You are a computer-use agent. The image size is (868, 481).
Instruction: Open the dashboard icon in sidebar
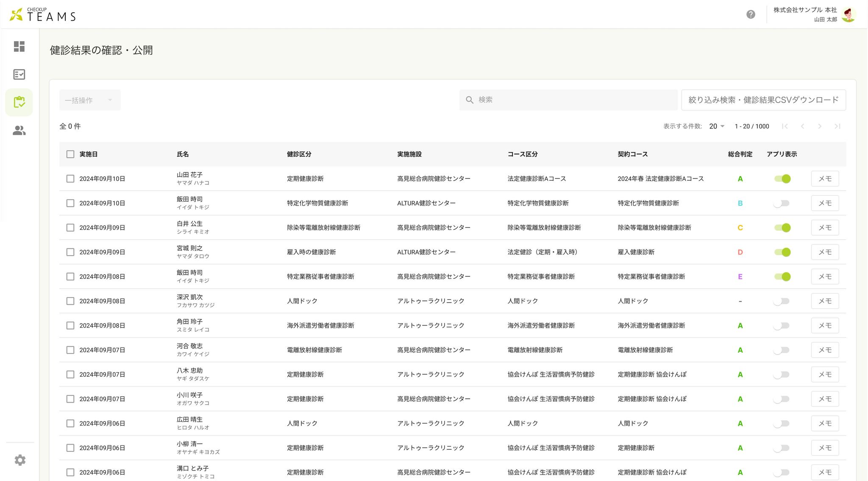[x=19, y=46]
